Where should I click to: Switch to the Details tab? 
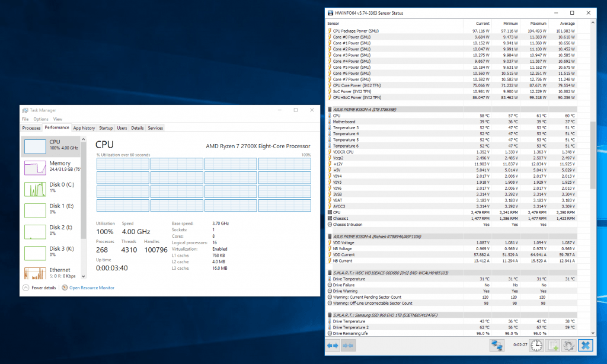point(138,128)
